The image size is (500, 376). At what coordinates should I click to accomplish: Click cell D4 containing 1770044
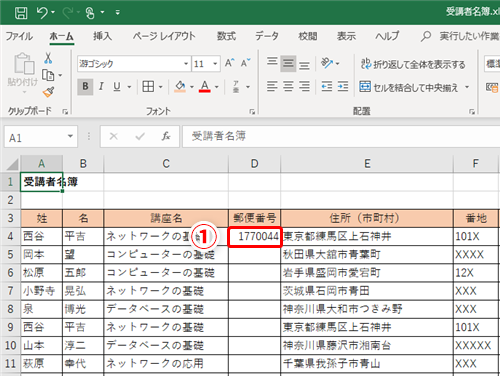tap(255, 237)
